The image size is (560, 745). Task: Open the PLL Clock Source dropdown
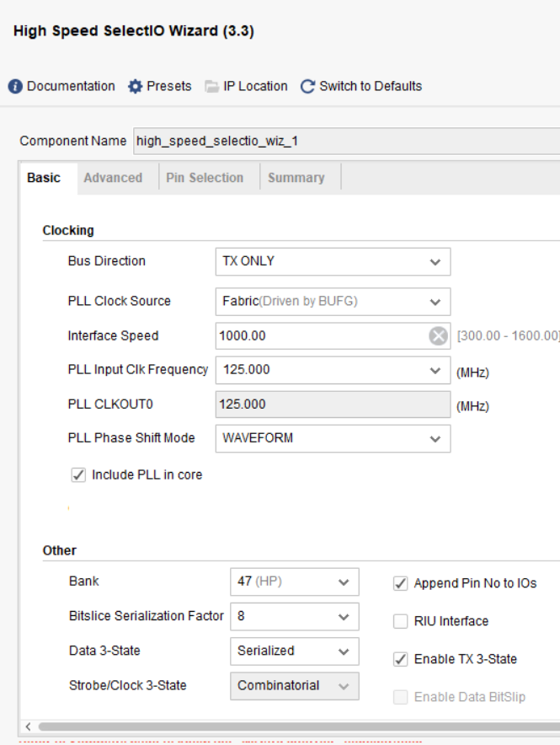pyautogui.click(x=432, y=301)
